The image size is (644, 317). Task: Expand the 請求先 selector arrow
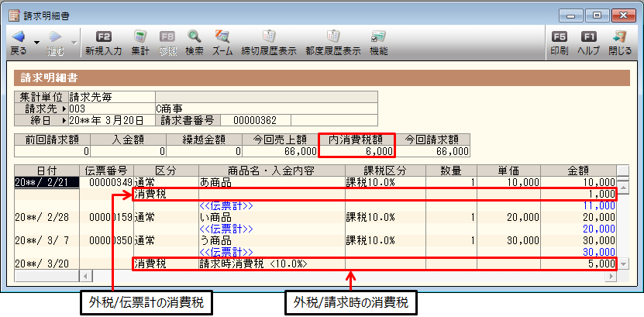click(64, 109)
